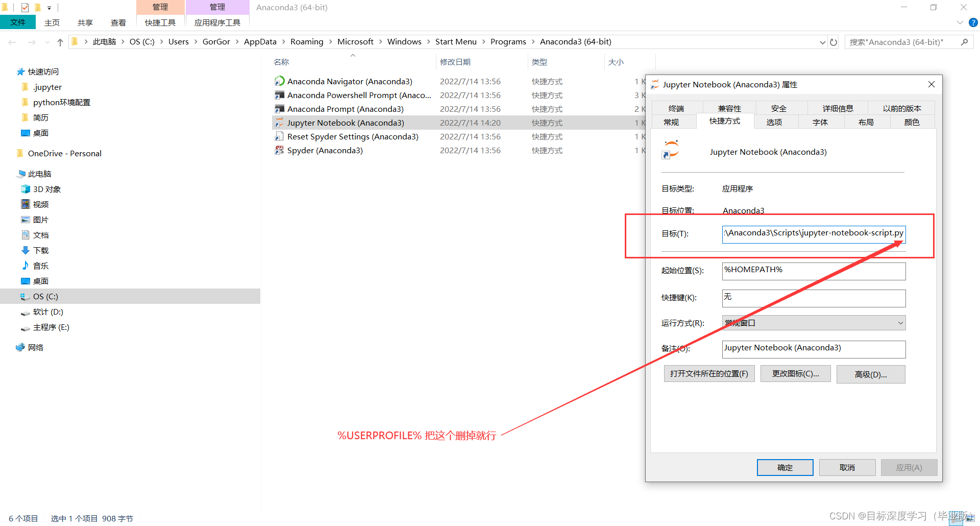The width and height of the screenshot is (980, 526).
Task: Click the 下载 arrow icon
Action: coord(26,250)
